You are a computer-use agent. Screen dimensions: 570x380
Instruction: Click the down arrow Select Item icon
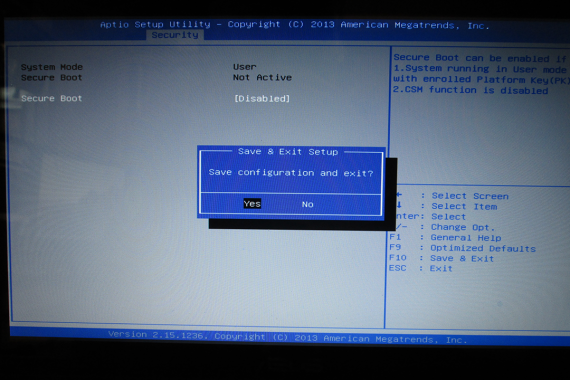(399, 205)
